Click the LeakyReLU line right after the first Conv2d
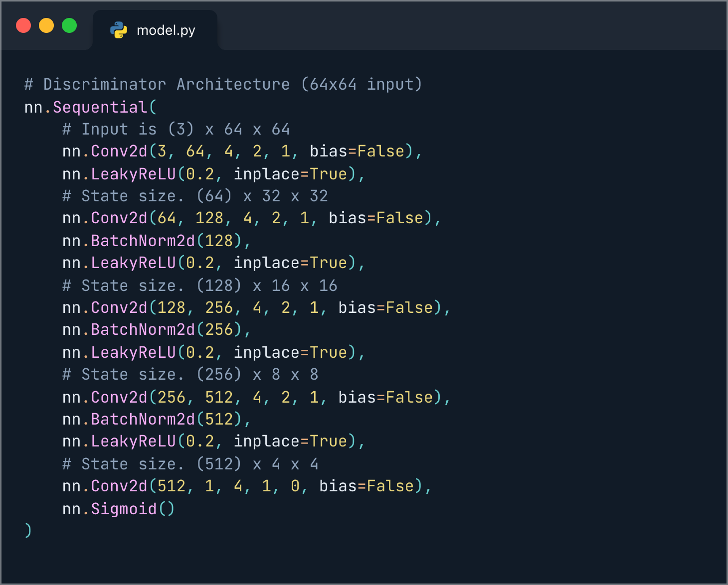Screen dimensions: 728x585 coord(214,174)
